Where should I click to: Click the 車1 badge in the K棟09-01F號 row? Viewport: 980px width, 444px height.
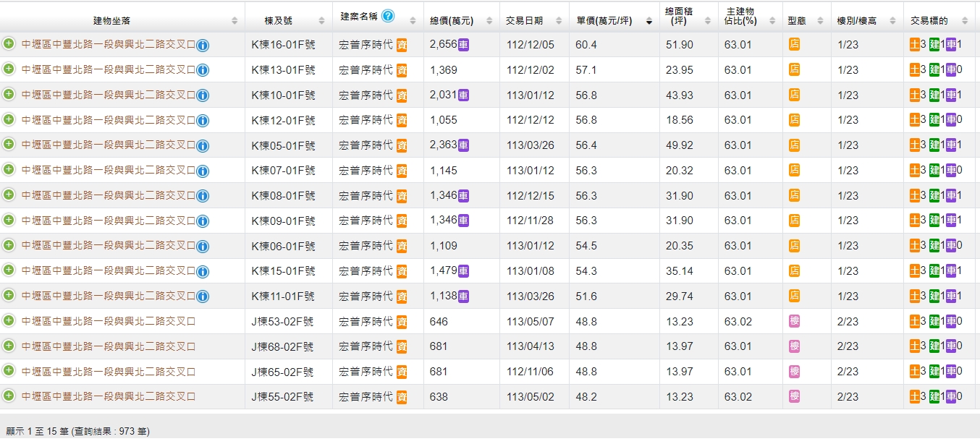tap(952, 221)
